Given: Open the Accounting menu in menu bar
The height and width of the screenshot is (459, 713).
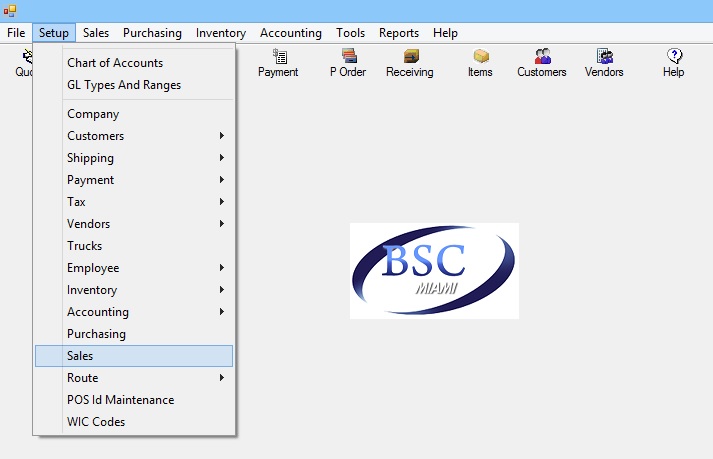Looking at the screenshot, I should 291,33.
